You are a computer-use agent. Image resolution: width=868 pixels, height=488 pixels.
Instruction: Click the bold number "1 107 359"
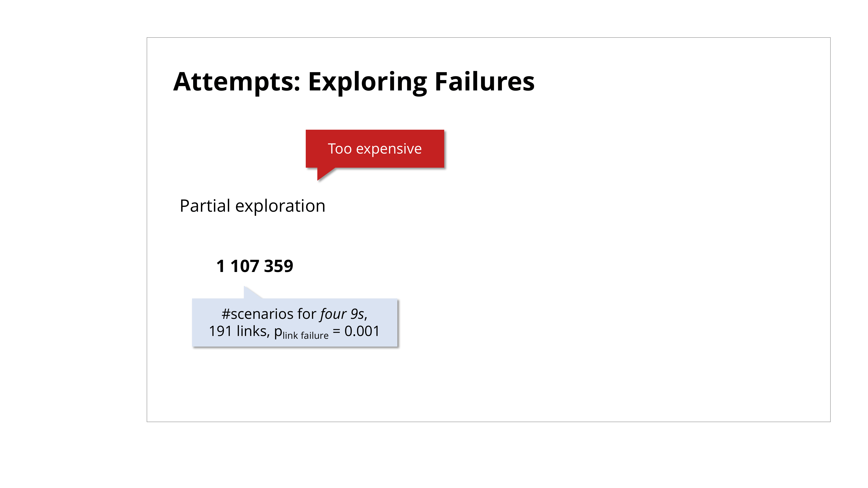point(255,266)
